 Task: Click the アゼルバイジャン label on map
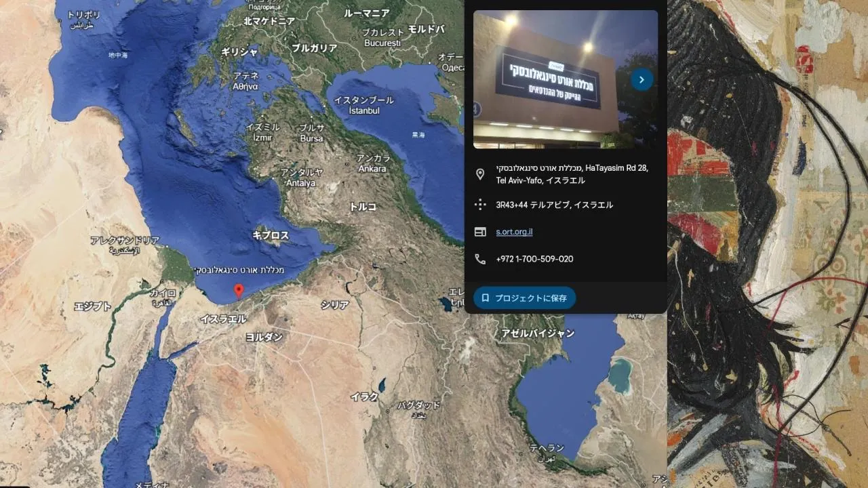[538, 333]
